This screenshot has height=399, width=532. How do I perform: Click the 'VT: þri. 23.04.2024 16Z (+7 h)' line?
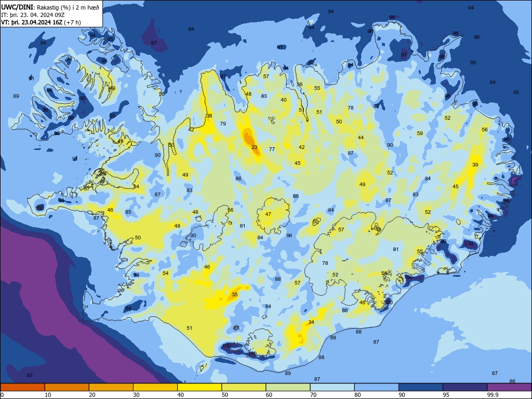pyautogui.click(x=41, y=22)
